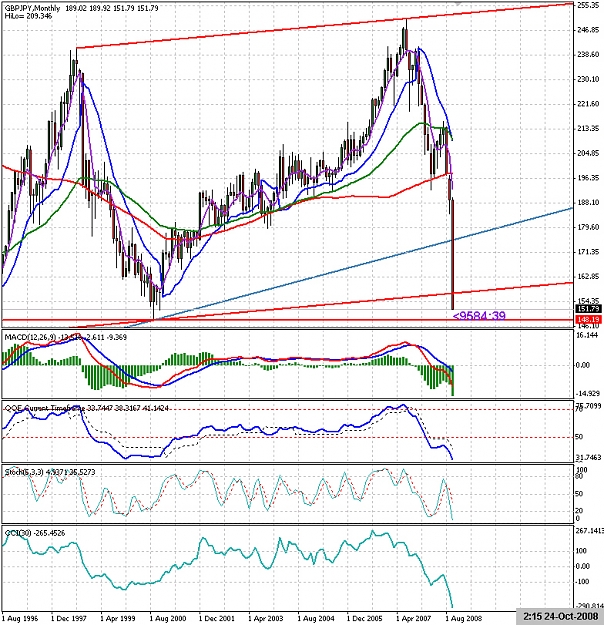604x625 pixels.
Task: Select the 238.60 price axis value
Action: [588, 55]
